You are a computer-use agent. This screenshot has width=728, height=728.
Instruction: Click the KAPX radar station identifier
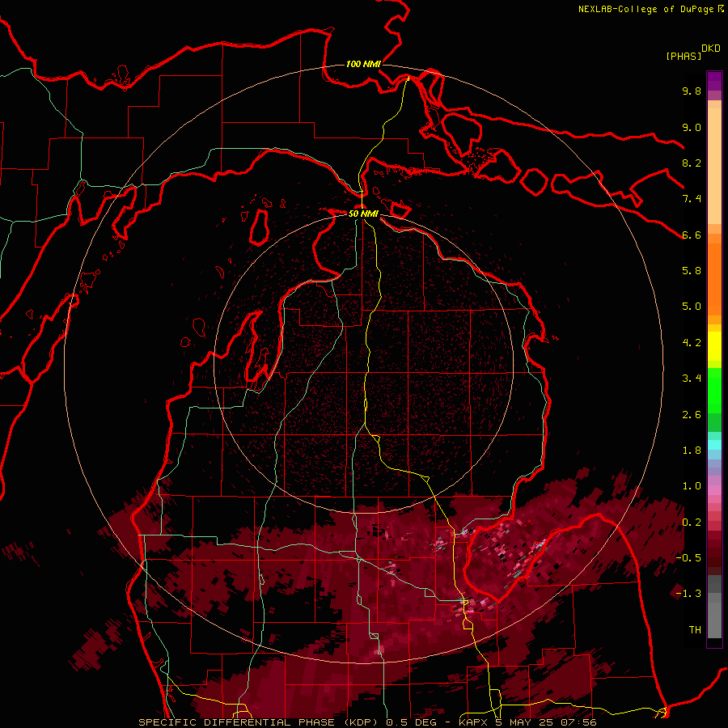tap(474, 722)
